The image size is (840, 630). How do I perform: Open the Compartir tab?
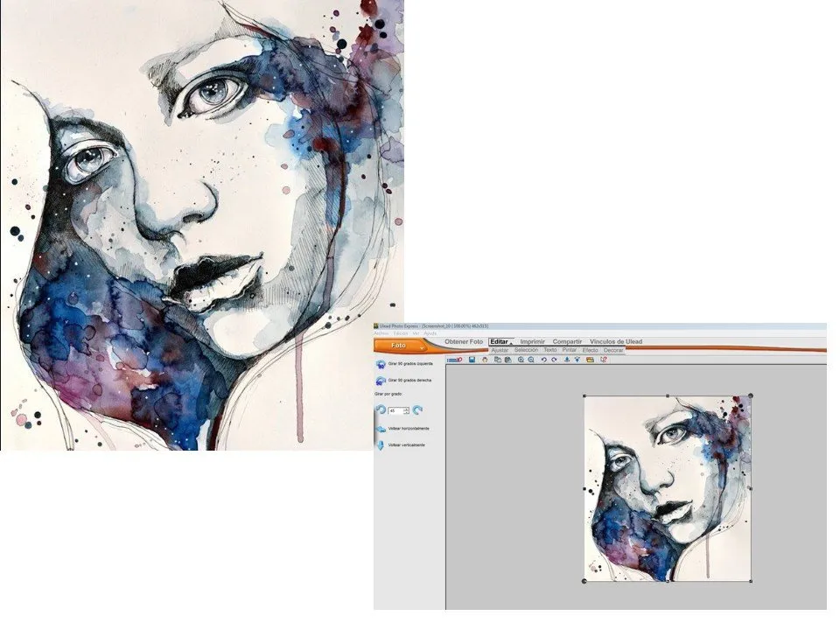click(x=567, y=342)
